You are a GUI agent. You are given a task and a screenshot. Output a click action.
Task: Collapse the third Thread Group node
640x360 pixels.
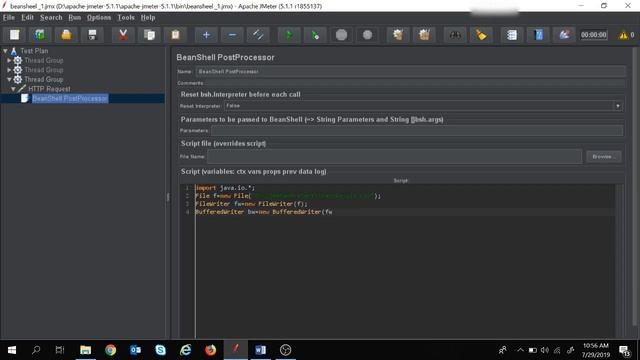click(9, 80)
